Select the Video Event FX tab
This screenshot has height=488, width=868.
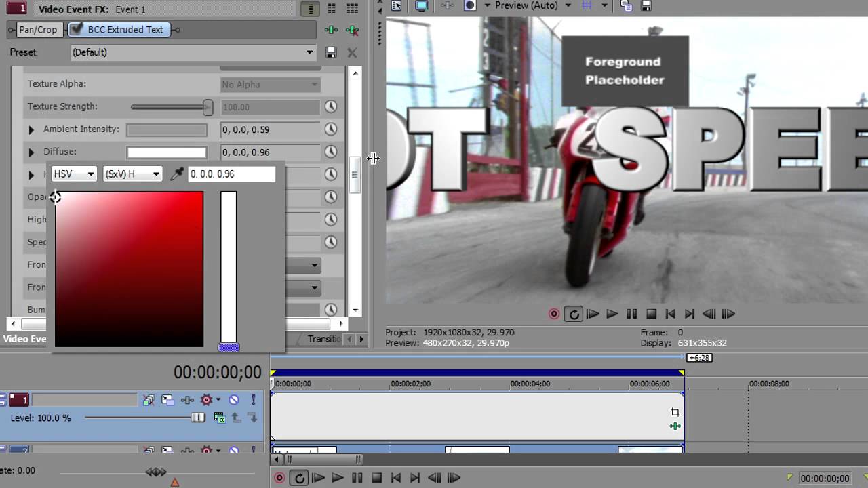point(24,339)
